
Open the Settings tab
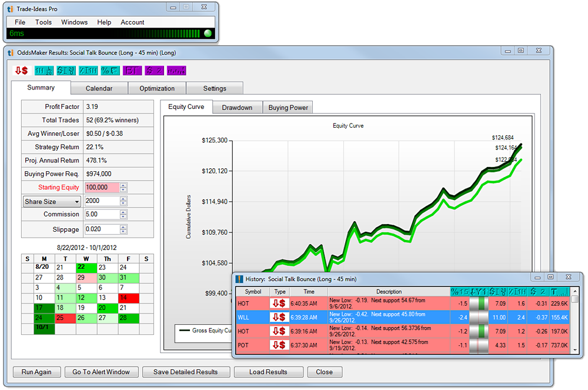215,88
